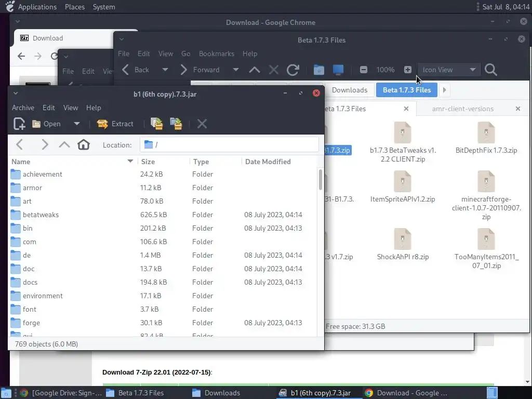This screenshot has height=399, width=532.
Task: Click the breadcrumb path scroll right arrow
Action: coord(445,90)
